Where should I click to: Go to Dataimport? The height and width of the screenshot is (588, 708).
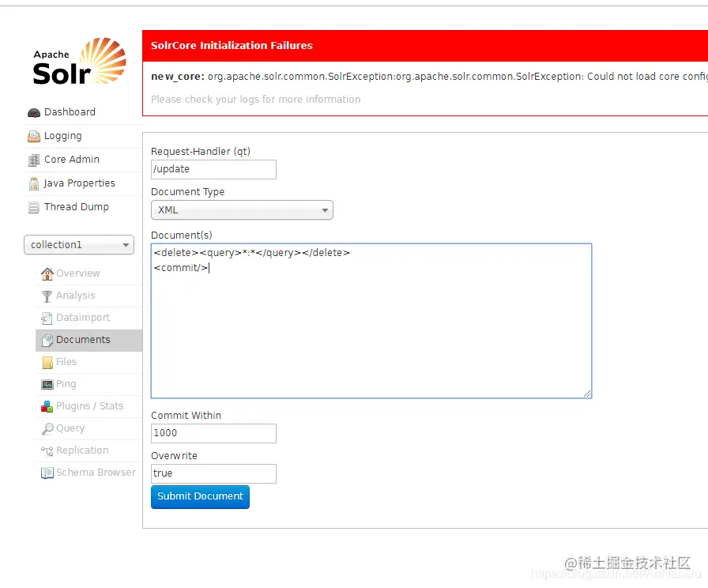[x=83, y=318]
